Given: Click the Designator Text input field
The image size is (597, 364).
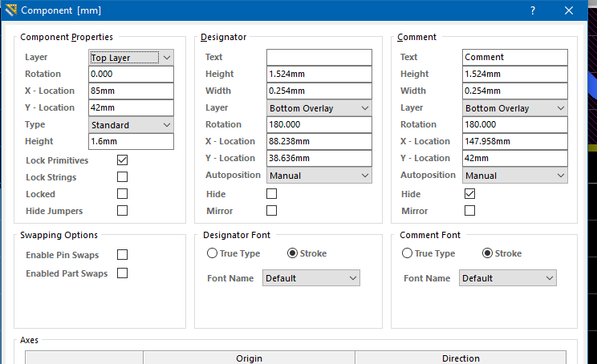Looking at the screenshot, I should [x=319, y=58].
